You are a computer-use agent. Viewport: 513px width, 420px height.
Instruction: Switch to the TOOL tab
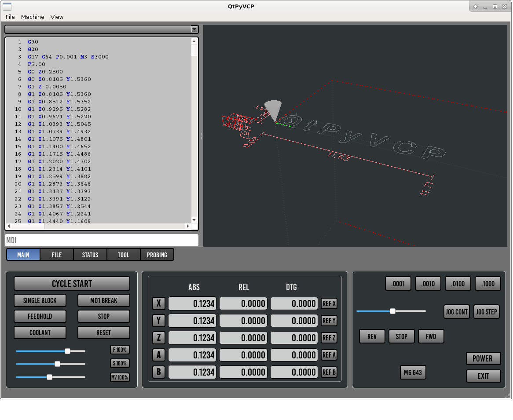pyautogui.click(x=123, y=255)
